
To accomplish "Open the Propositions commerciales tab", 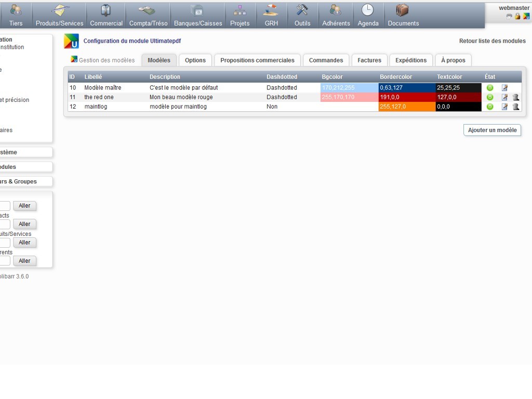I will click(257, 60).
